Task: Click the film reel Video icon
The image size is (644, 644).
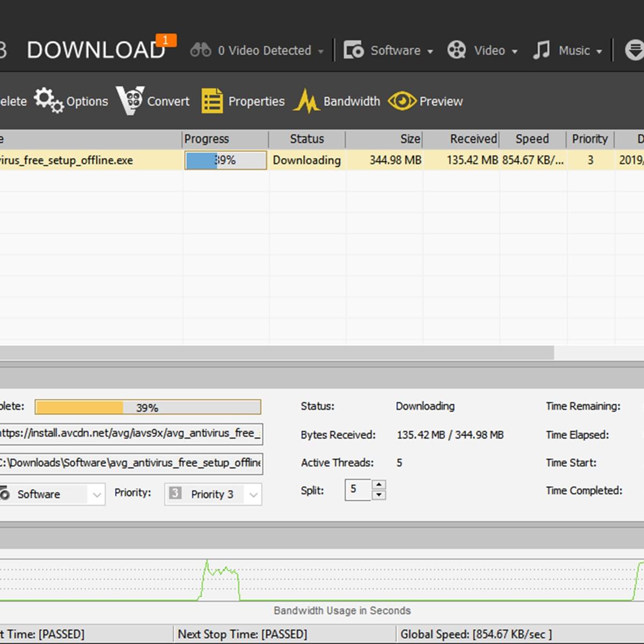Action: click(457, 50)
